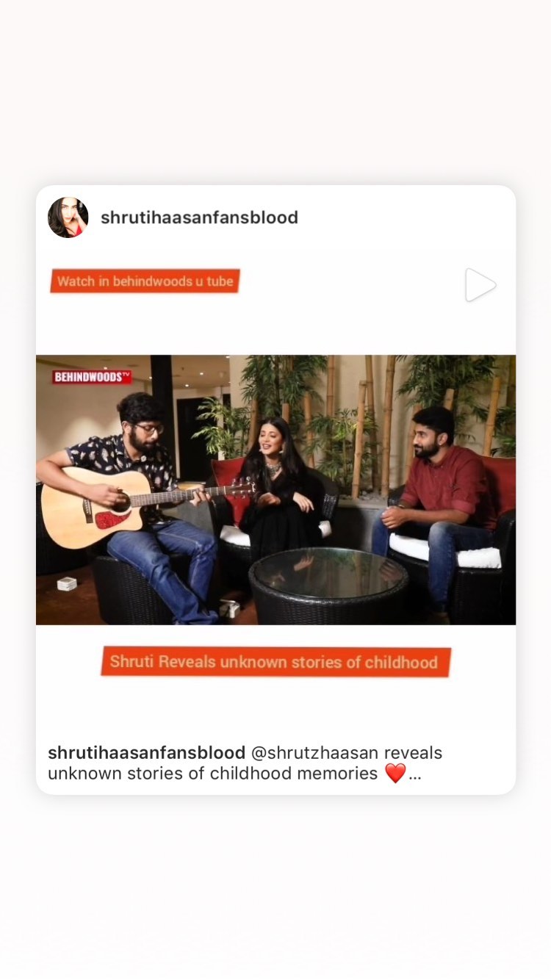Click bold shrutihaasanfansblood name in caption
The height and width of the screenshot is (980, 551).
click(146, 753)
